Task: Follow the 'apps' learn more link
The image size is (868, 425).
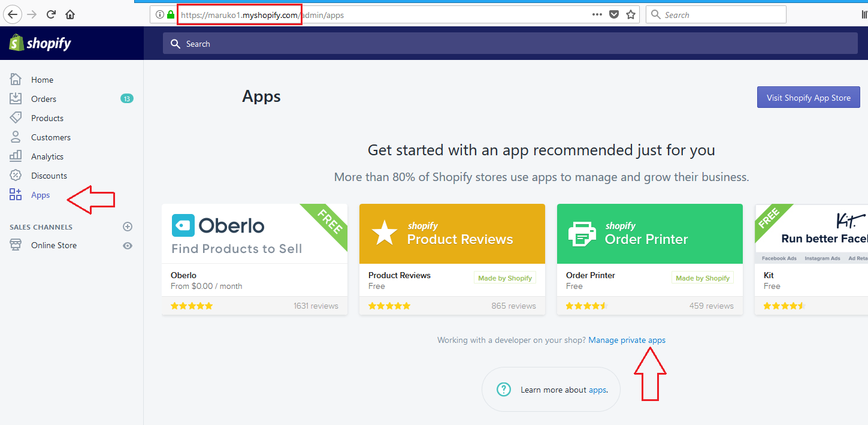Action: (x=597, y=390)
